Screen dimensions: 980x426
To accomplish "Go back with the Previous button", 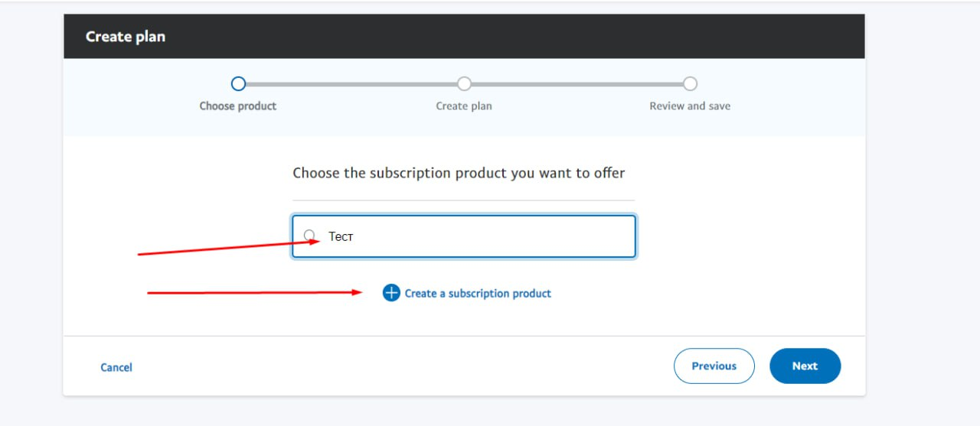I will click(714, 366).
